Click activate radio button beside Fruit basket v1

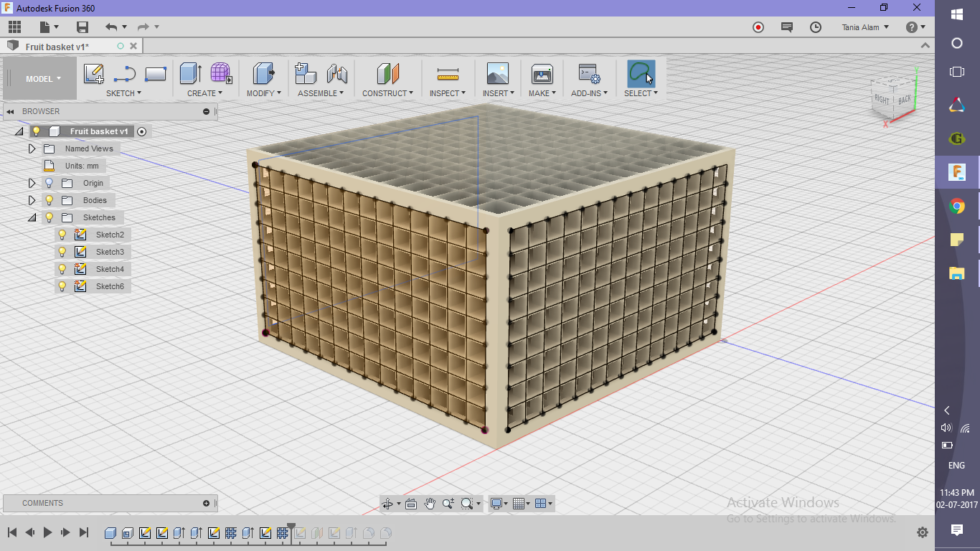pyautogui.click(x=141, y=131)
